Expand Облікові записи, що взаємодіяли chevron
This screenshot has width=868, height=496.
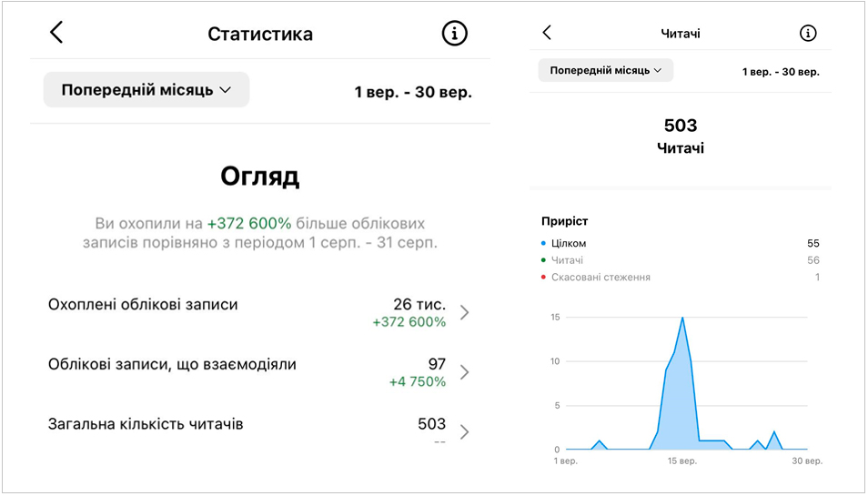pos(465,372)
